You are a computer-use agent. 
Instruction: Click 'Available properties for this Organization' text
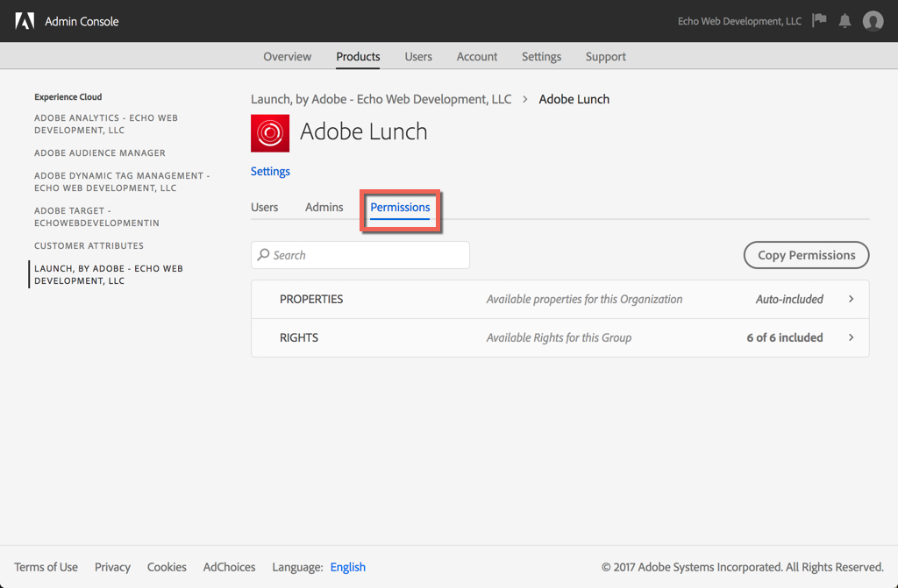[584, 299]
